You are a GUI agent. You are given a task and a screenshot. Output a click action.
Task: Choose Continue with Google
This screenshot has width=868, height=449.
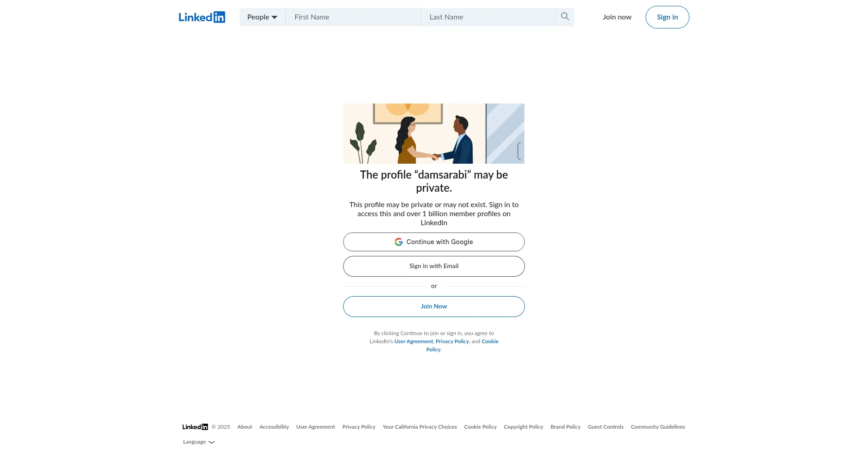[434, 242]
